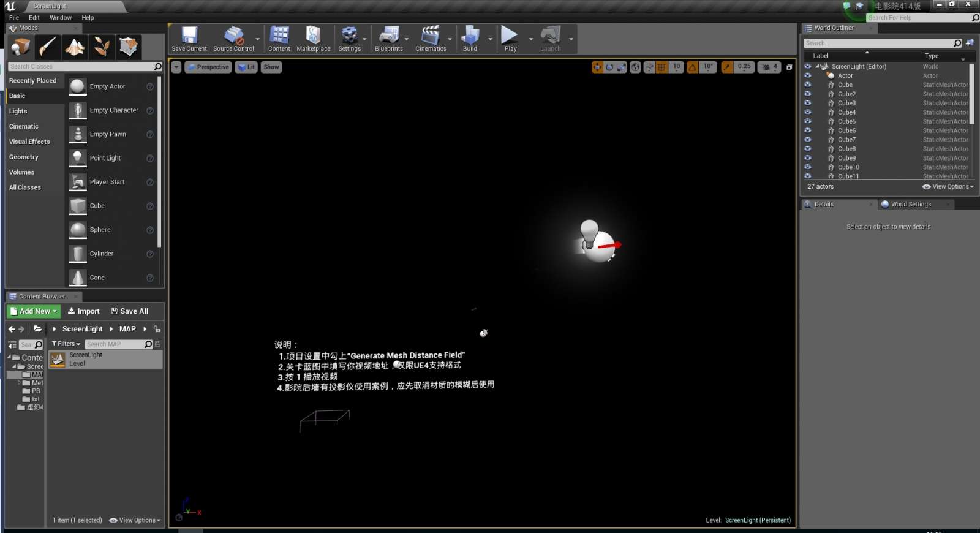Open the Lit view mode dropdown
The image size is (980, 533).
coord(247,67)
